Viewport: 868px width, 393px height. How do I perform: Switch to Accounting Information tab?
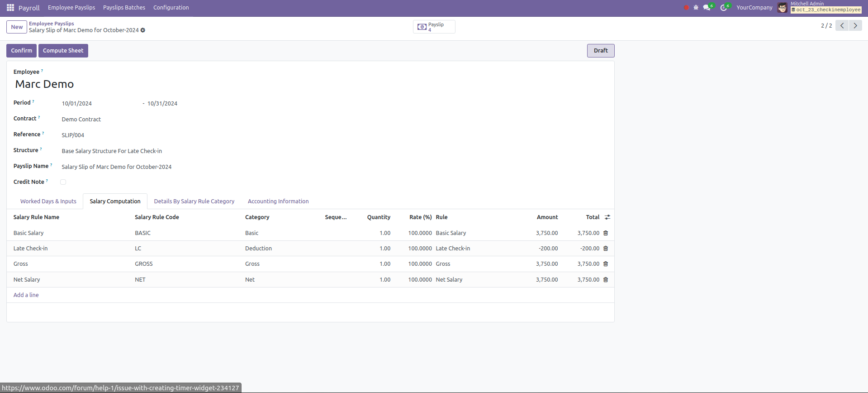[278, 201]
